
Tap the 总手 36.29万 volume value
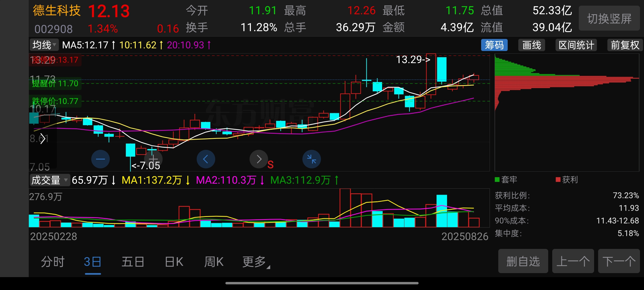click(356, 27)
